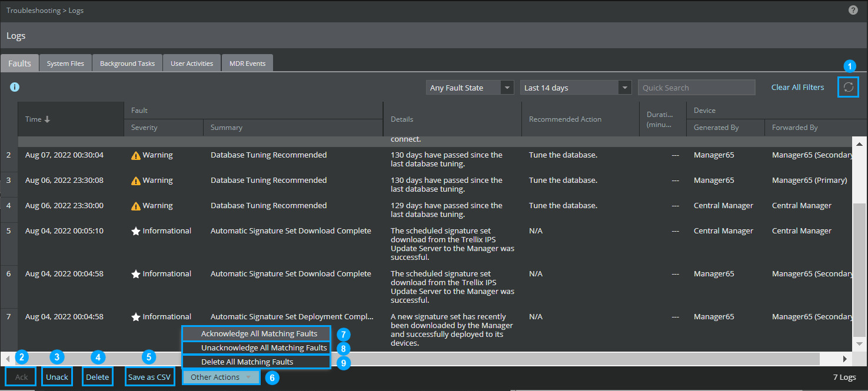
Task: Click the Unack button
Action: click(x=57, y=377)
